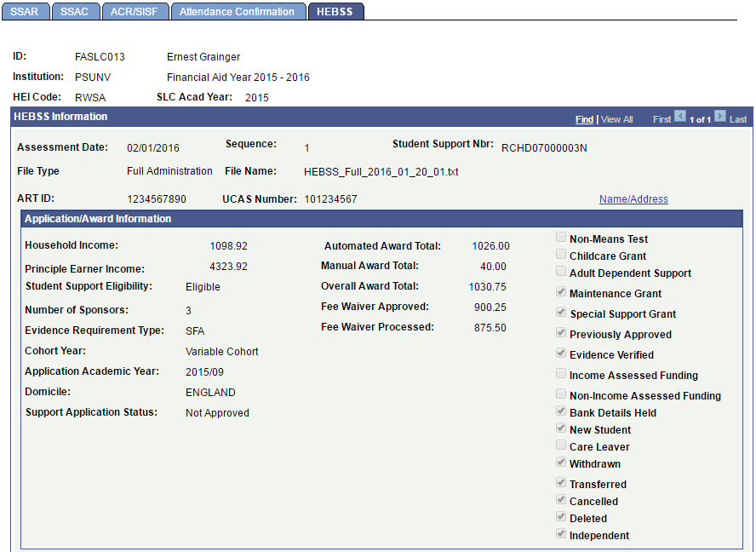This screenshot has height=552, width=756.
Task: Click Cohort Year value Variable Cohort
Action: (x=222, y=352)
